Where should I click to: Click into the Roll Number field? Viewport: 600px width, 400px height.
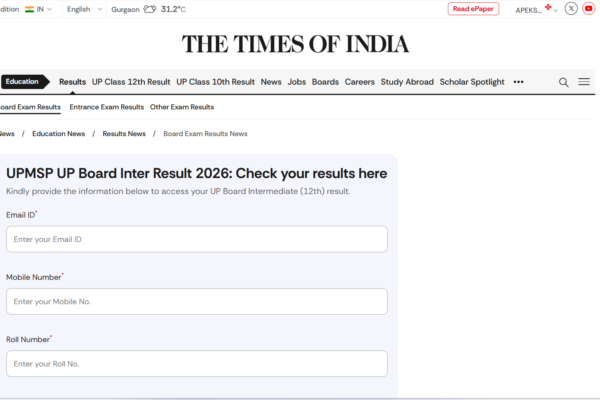(x=197, y=363)
